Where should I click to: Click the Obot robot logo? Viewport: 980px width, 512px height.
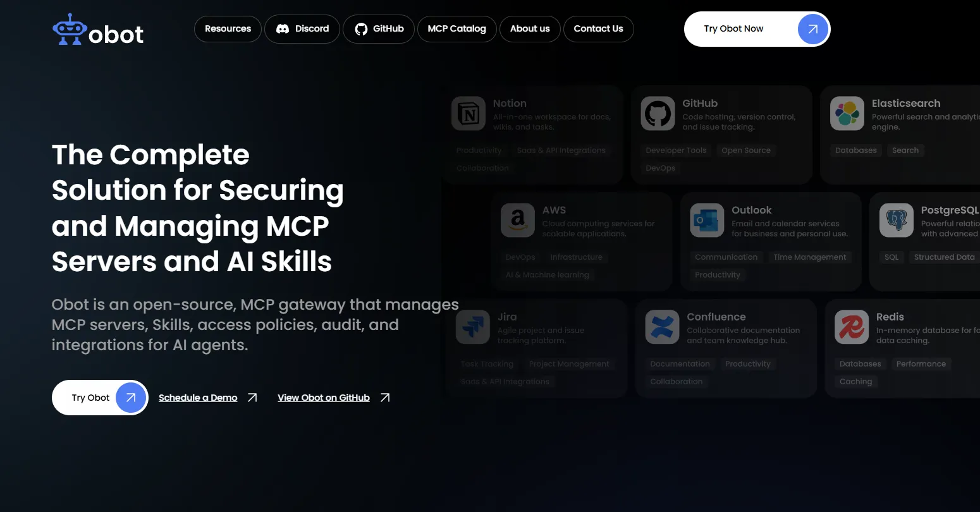70,29
